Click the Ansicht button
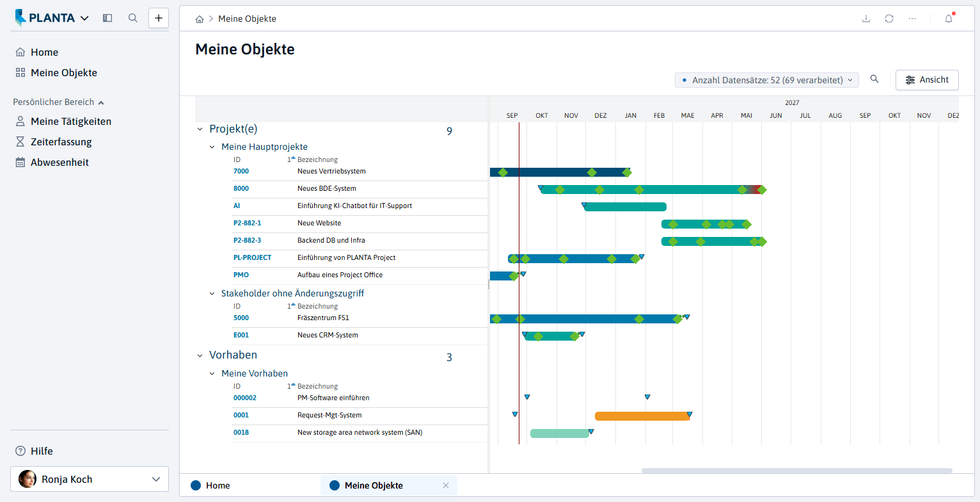Image resolution: width=980 pixels, height=502 pixels. tap(927, 80)
